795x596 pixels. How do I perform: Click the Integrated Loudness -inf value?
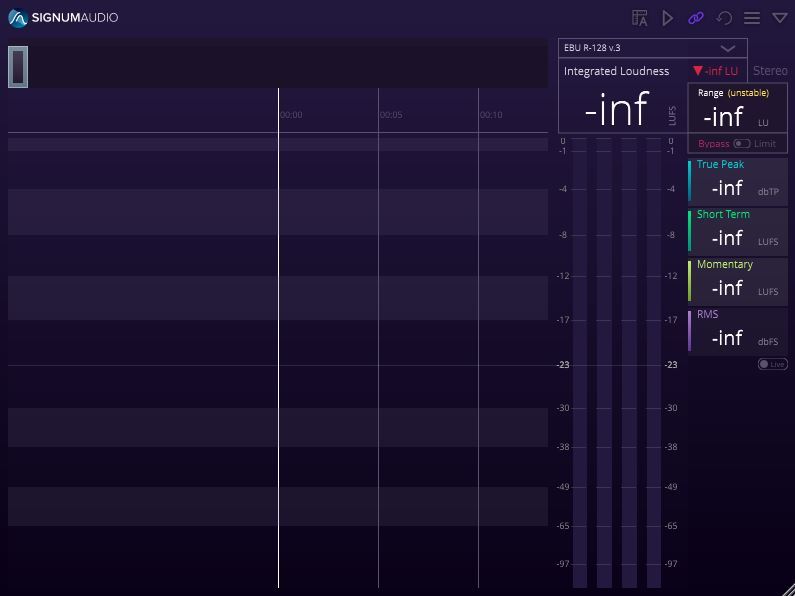pos(616,109)
